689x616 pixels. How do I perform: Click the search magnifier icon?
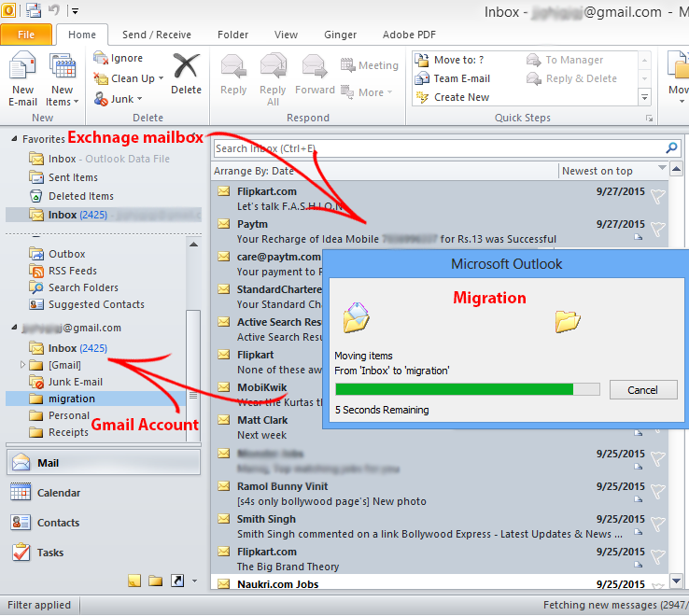[x=671, y=148]
